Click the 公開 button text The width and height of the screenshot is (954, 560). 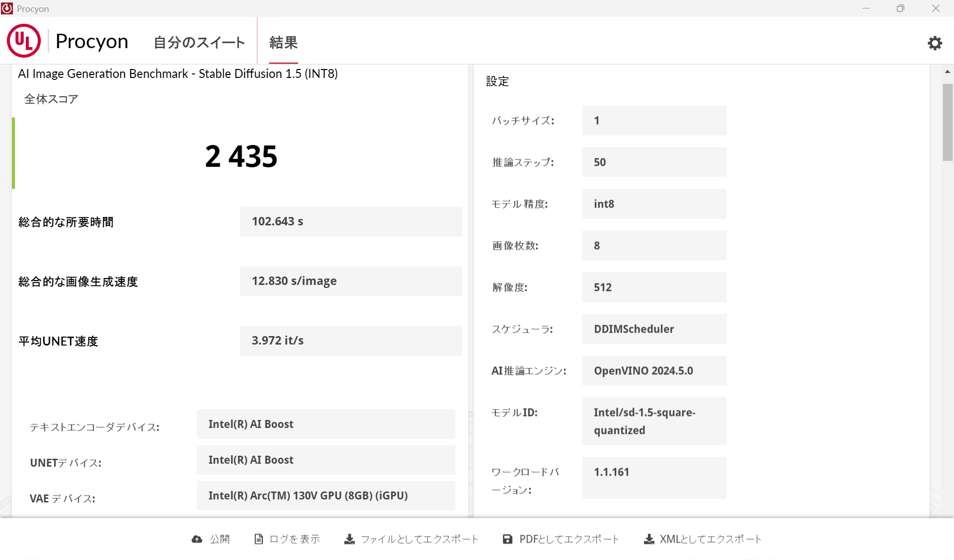click(219, 539)
